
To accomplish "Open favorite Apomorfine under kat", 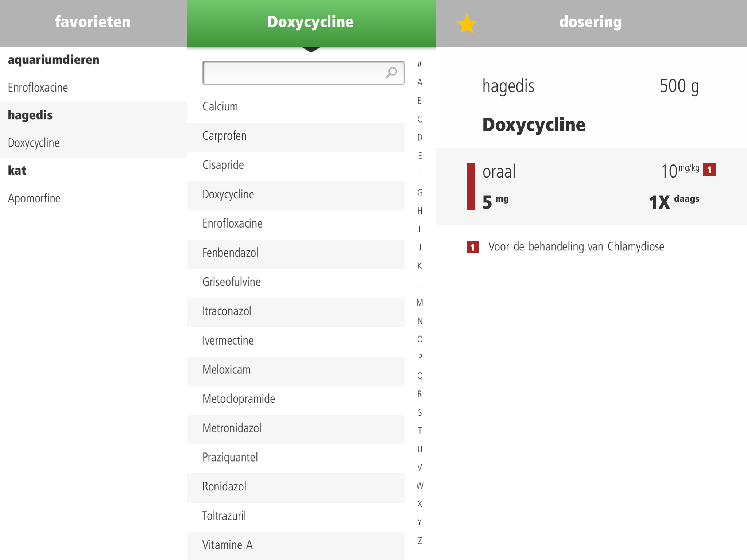I will click(x=34, y=199).
